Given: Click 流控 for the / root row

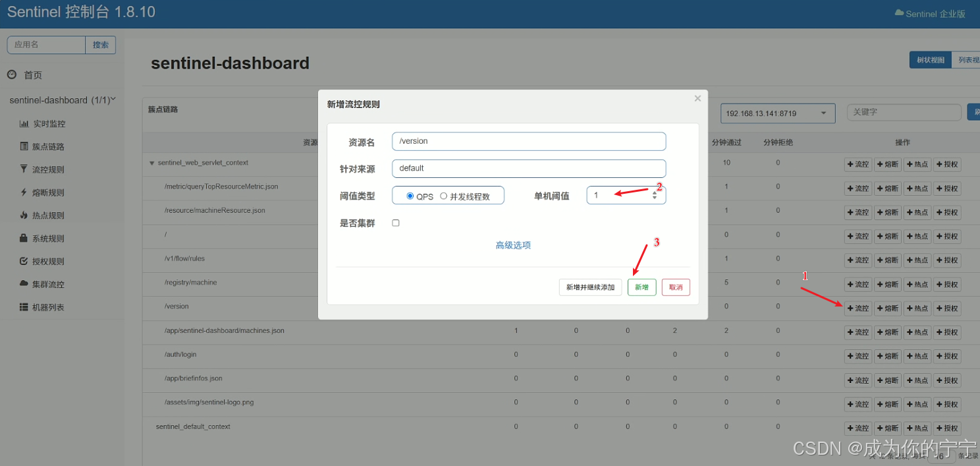Looking at the screenshot, I should pyautogui.click(x=858, y=236).
